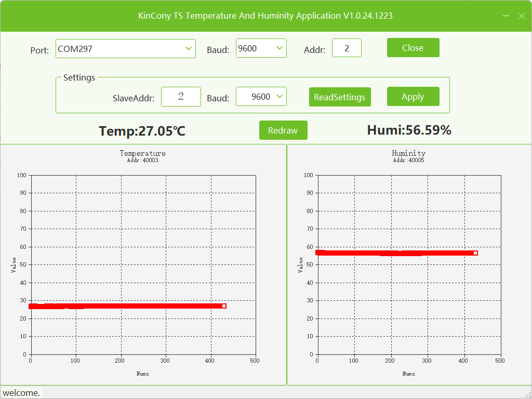The width and height of the screenshot is (532, 399).
Task: Click the ReadSettings button
Action: click(x=340, y=97)
